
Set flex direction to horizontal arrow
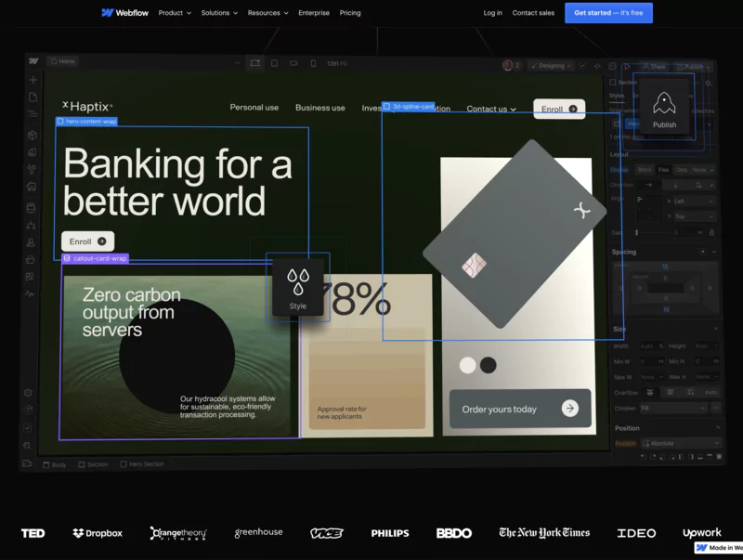[x=649, y=185]
